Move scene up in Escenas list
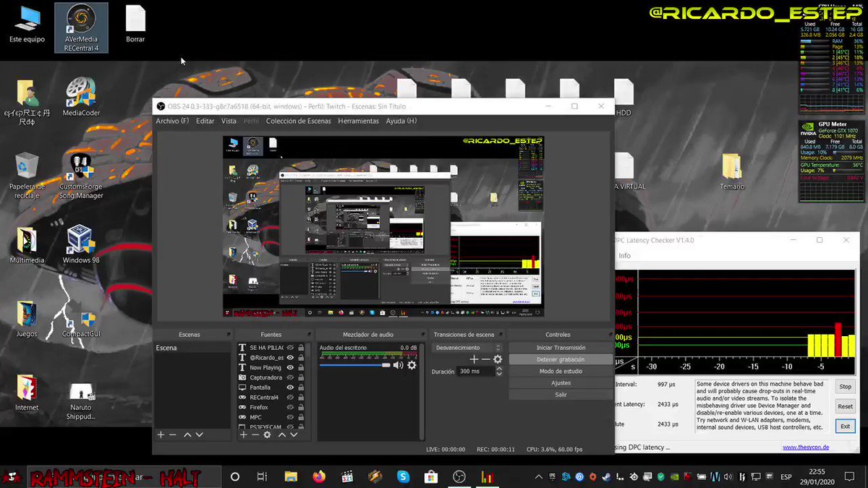Viewport: 868px width, 488px height. click(187, 435)
